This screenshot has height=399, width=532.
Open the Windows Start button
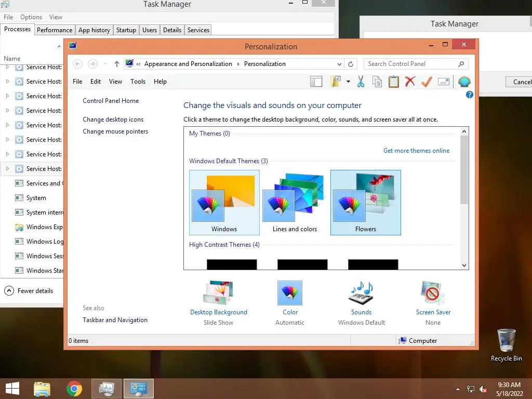pyautogui.click(x=12, y=389)
